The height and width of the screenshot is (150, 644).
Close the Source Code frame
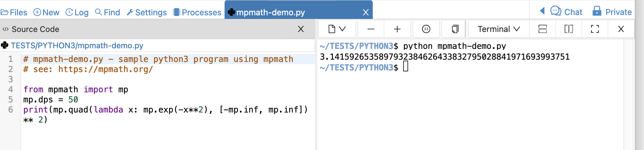[301, 29]
